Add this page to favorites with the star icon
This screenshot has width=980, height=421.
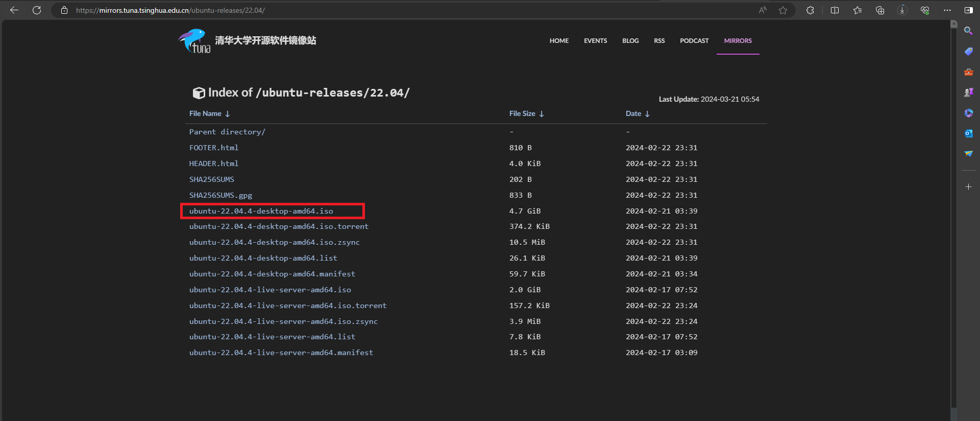tap(783, 10)
